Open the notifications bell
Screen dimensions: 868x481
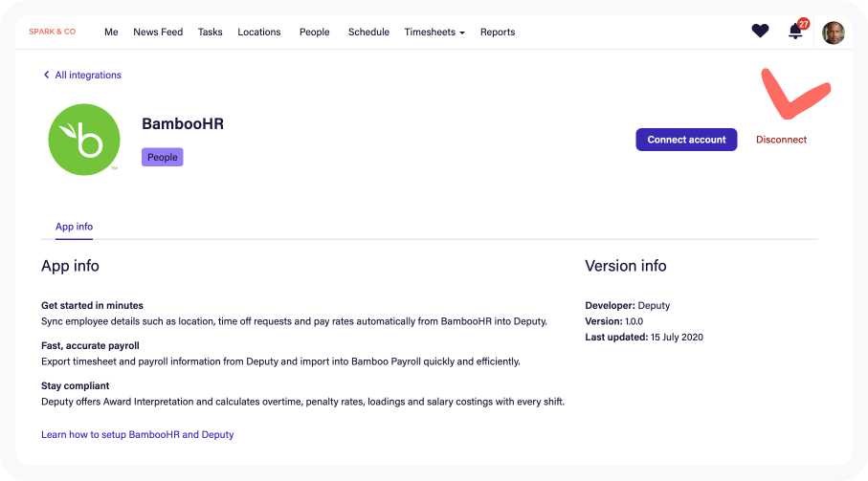pyautogui.click(x=796, y=31)
